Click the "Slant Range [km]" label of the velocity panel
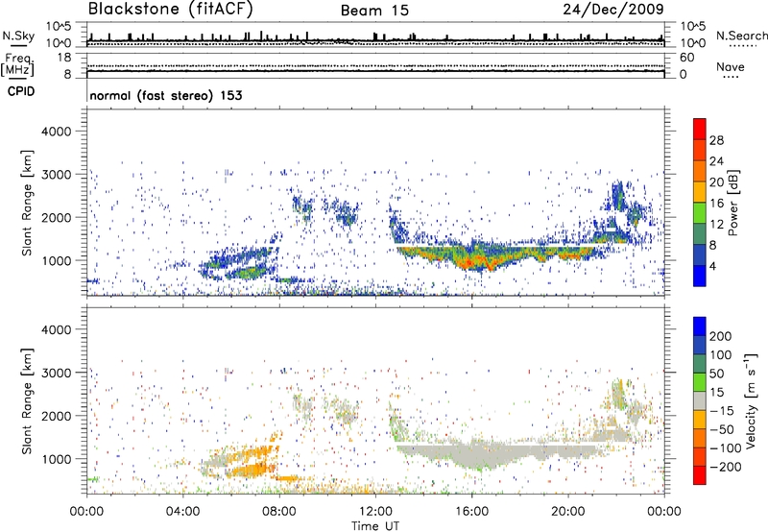The height and width of the screenshot is (532, 768). tap(27, 401)
